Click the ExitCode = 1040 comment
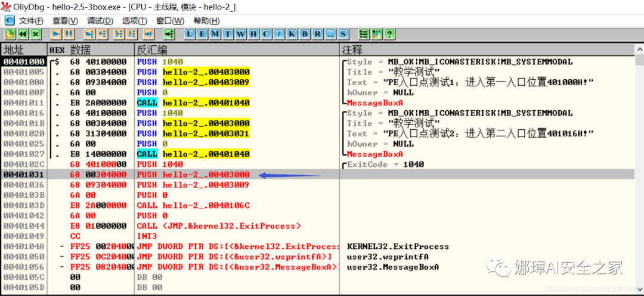The height and width of the screenshot is (296, 644). tap(386, 164)
